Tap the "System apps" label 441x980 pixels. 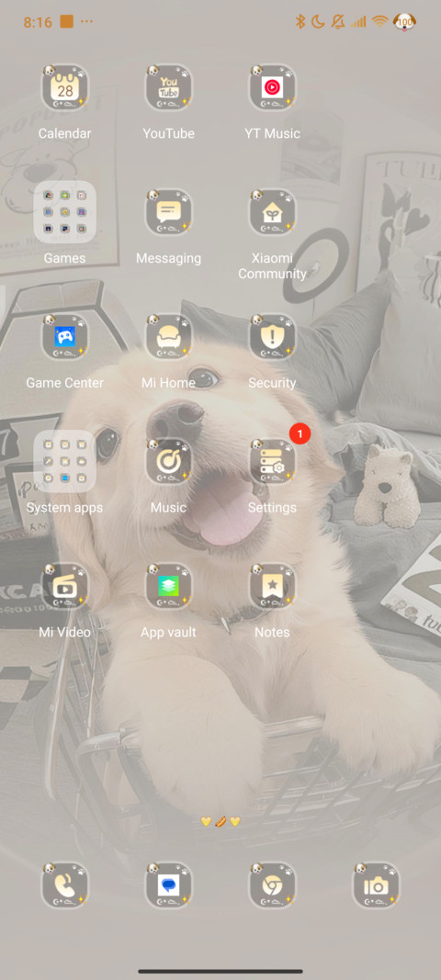point(65,508)
